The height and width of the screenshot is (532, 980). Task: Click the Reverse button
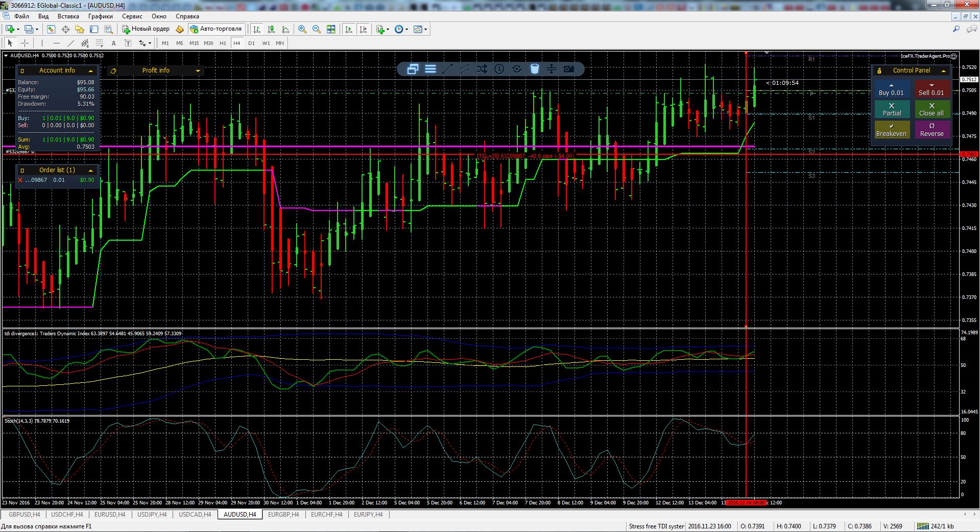pos(931,130)
